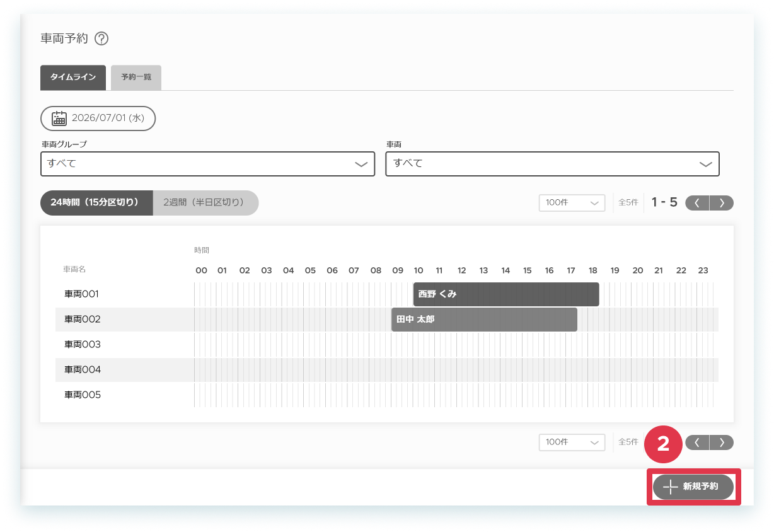Click the upper 全5件 count text

[x=628, y=203]
